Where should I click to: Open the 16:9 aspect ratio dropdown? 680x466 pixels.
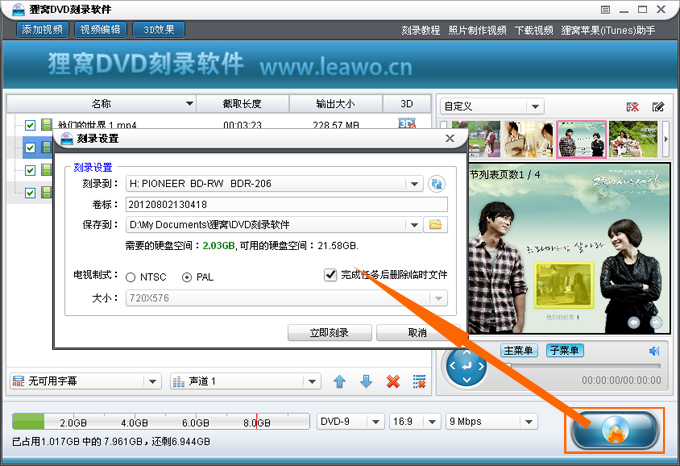pyautogui.click(x=432, y=421)
